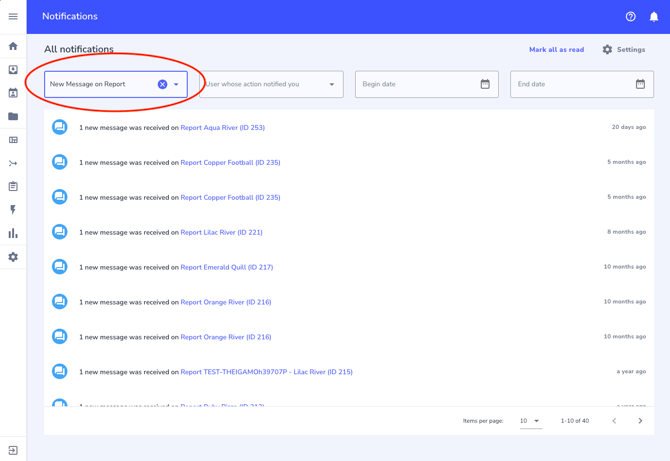The width and height of the screenshot is (670, 461).
Task: Open the folder icon in the sidebar
Action: tap(13, 116)
